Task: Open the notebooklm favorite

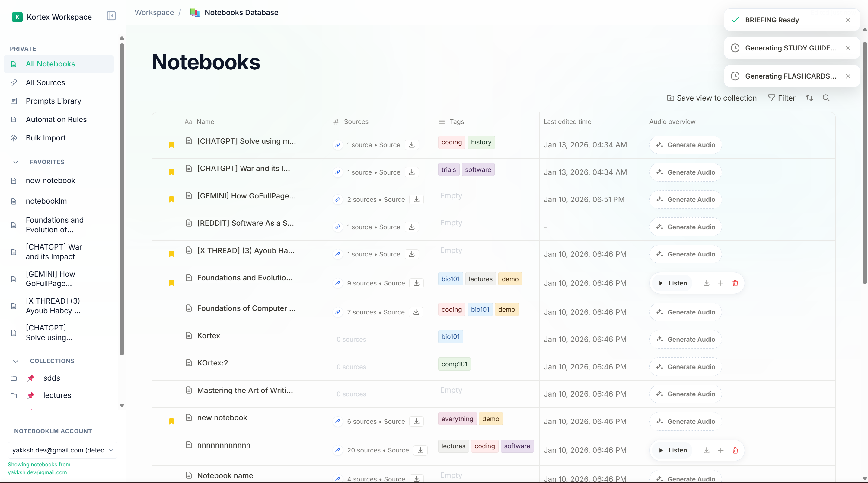Action: coord(59,201)
